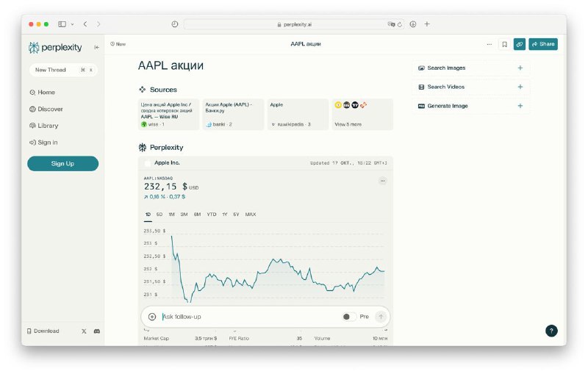Screen dimensions: 588x374
Task: Open a New Thread
Action: click(63, 70)
